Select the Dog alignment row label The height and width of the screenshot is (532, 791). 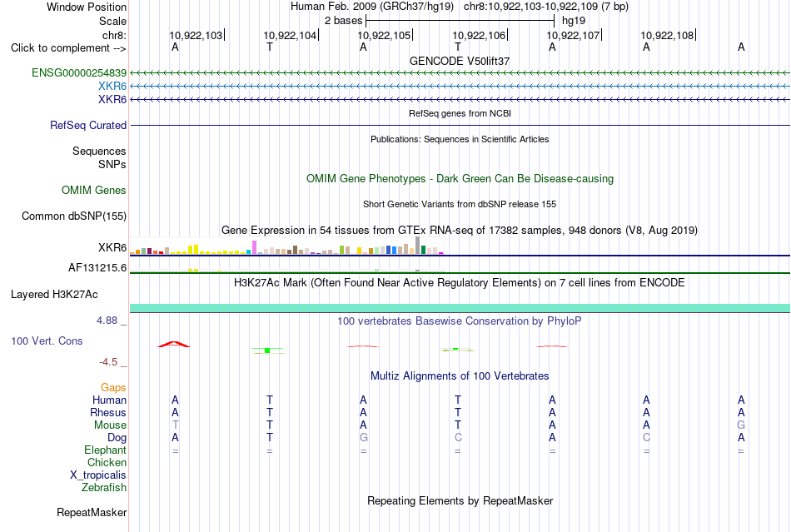click(x=117, y=438)
